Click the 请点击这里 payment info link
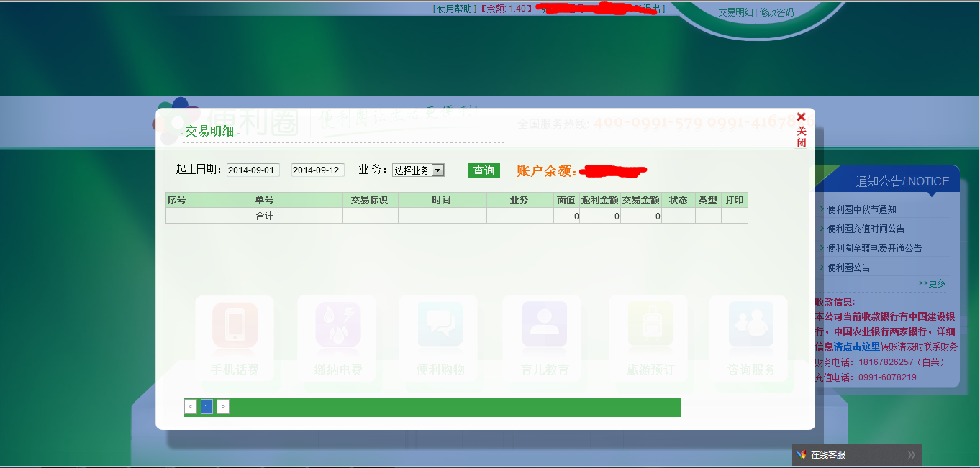 pos(856,347)
